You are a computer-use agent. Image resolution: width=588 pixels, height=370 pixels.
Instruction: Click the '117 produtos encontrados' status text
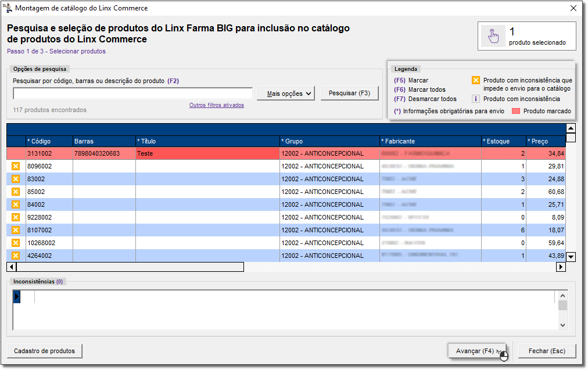coord(50,110)
